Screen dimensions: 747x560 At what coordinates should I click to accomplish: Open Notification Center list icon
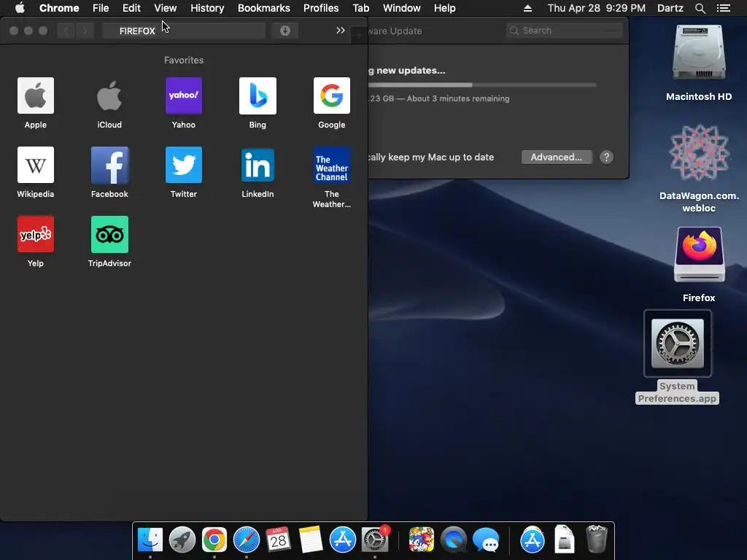[x=724, y=8]
